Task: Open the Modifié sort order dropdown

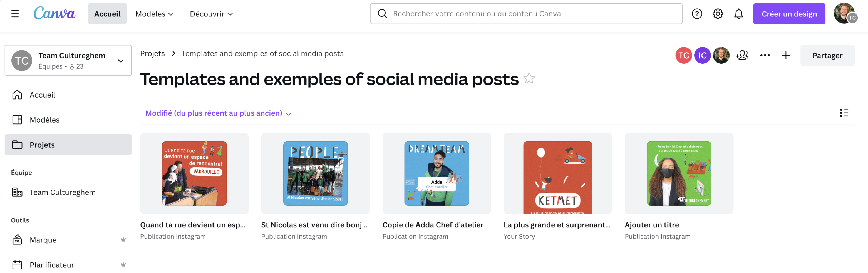Action: pyautogui.click(x=218, y=113)
